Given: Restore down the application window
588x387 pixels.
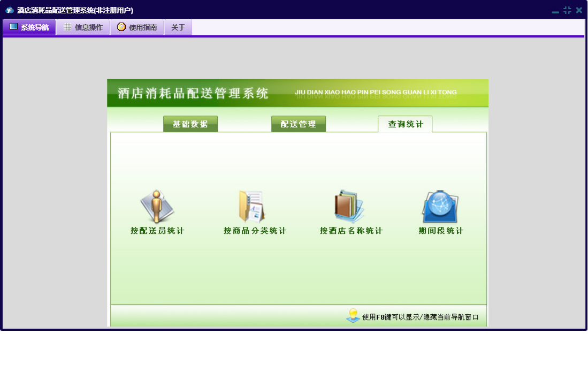Looking at the screenshot, I should (x=567, y=10).
